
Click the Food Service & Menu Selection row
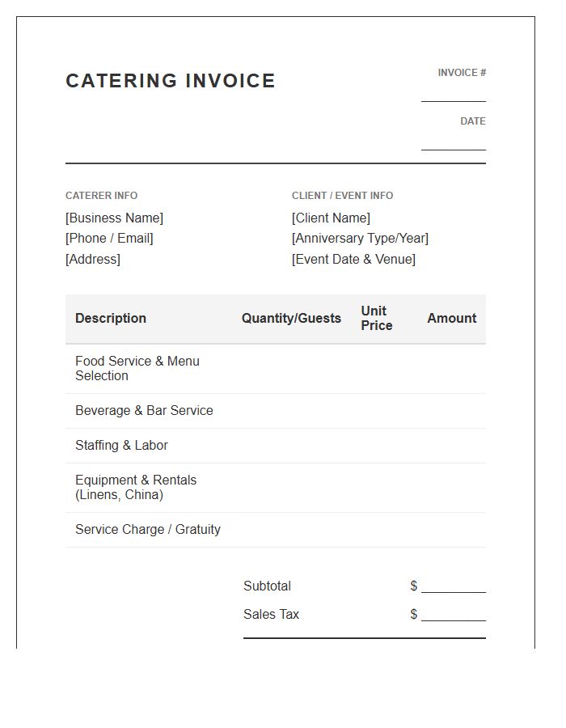[276, 369]
